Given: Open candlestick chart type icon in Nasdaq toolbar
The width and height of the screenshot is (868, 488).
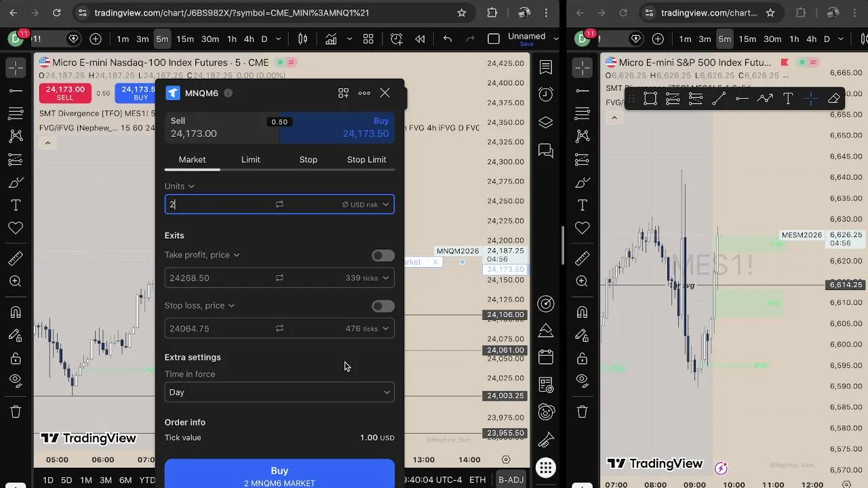Looking at the screenshot, I should 303,39.
